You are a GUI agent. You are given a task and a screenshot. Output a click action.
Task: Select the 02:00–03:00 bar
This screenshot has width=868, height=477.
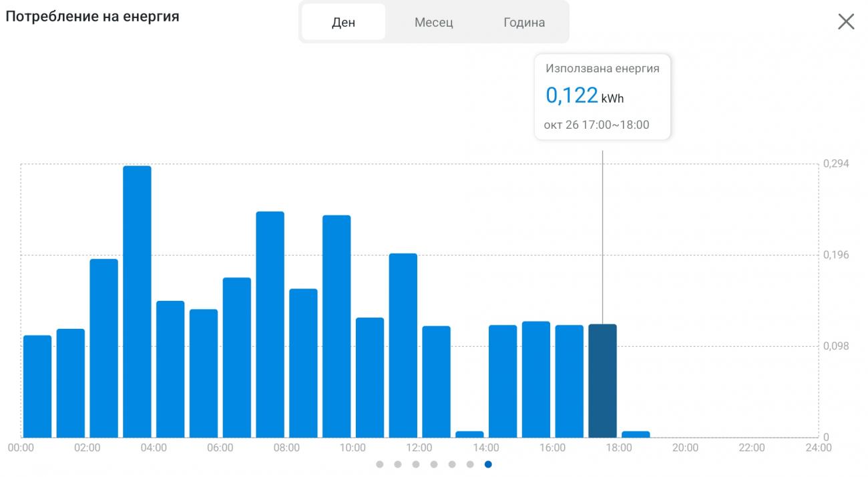[104, 348]
